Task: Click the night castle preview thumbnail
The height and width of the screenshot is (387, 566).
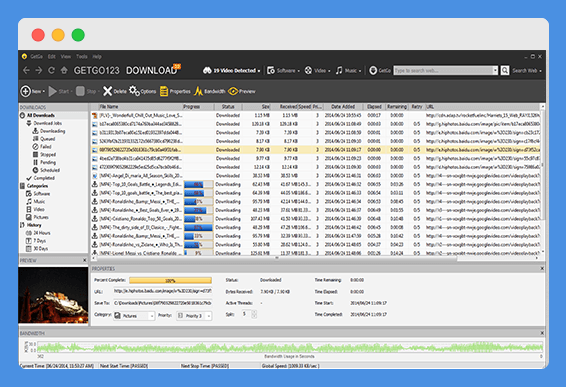Action: coord(53,295)
